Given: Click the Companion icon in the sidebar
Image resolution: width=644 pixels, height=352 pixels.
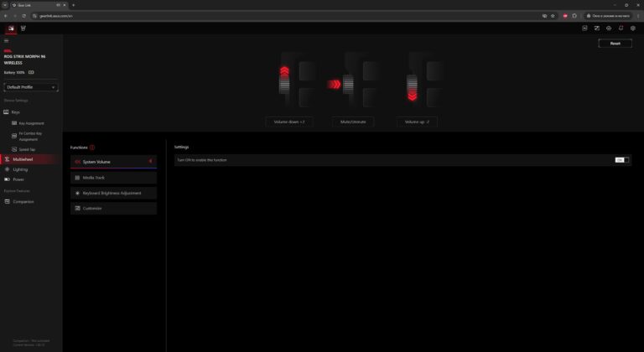Looking at the screenshot, I should [7, 202].
